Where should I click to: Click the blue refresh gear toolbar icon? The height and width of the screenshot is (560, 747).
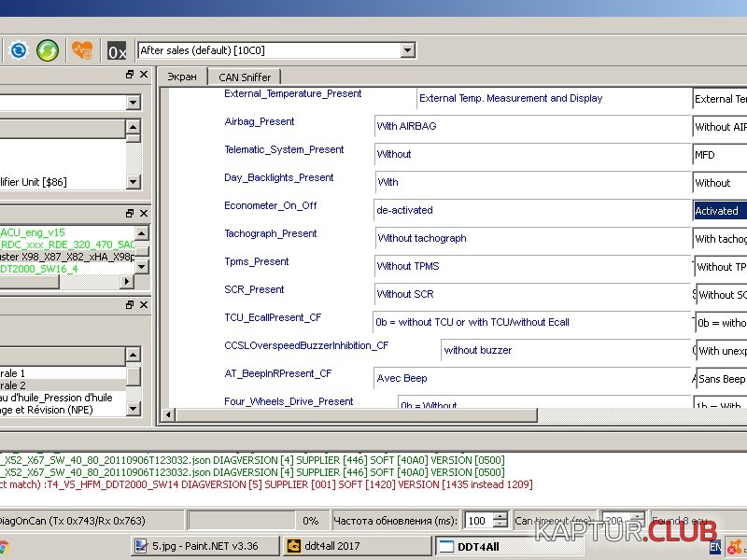(x=19, y=50)
